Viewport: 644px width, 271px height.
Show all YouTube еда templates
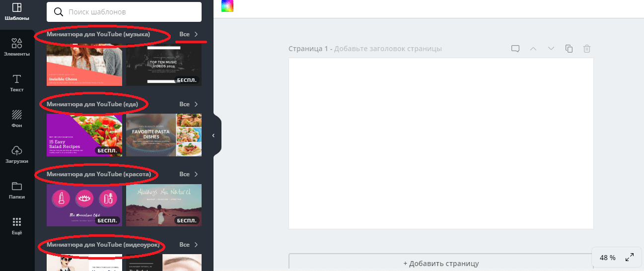point(189,104)
